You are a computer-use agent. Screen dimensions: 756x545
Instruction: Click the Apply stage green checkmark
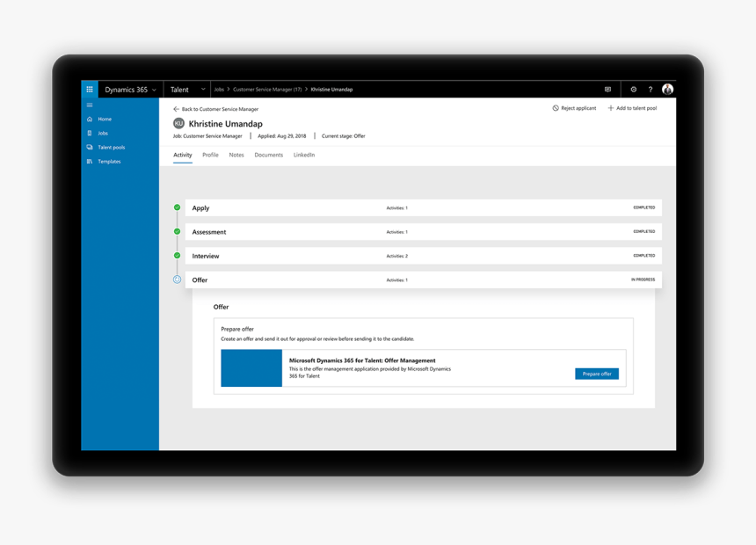pyautogui.click(x=177, y=207)
